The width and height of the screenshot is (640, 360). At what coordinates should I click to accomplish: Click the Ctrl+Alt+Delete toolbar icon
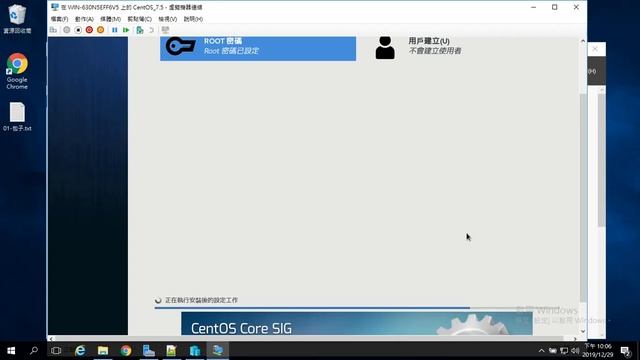coord(53,30)
